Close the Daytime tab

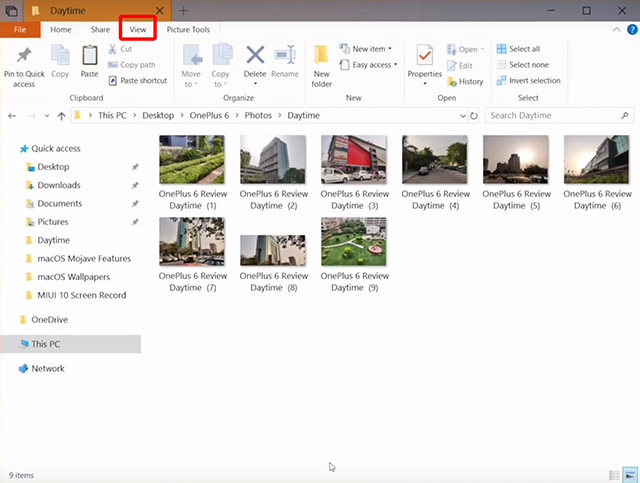[x=160, y=11]
